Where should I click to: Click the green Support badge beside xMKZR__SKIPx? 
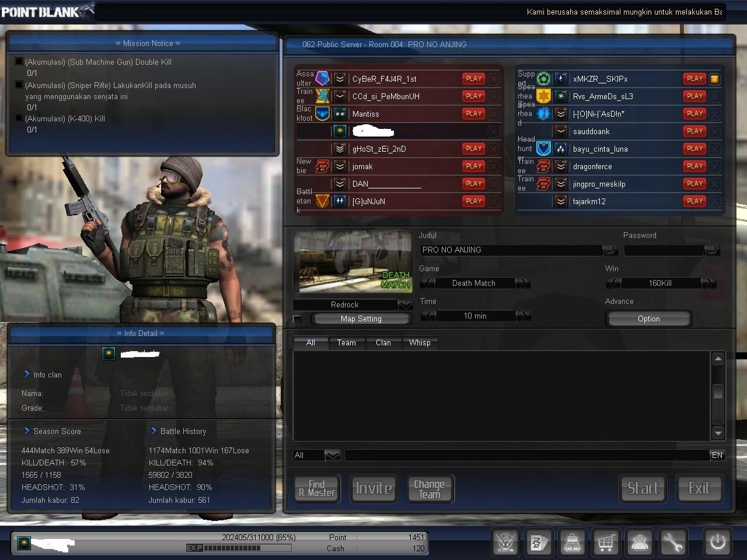(543, 79)
